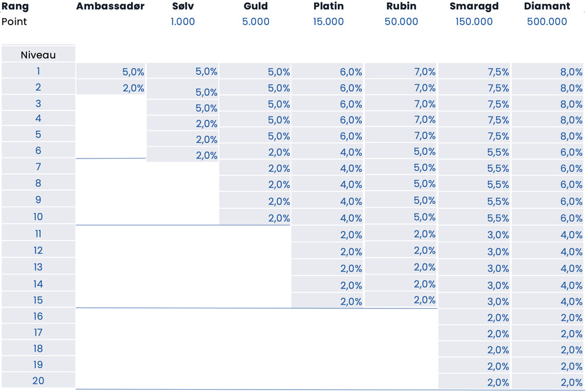Screen dimensions: 585x392
Task: Select the 15.000 point value under Platin
Action: coord(328,22)
